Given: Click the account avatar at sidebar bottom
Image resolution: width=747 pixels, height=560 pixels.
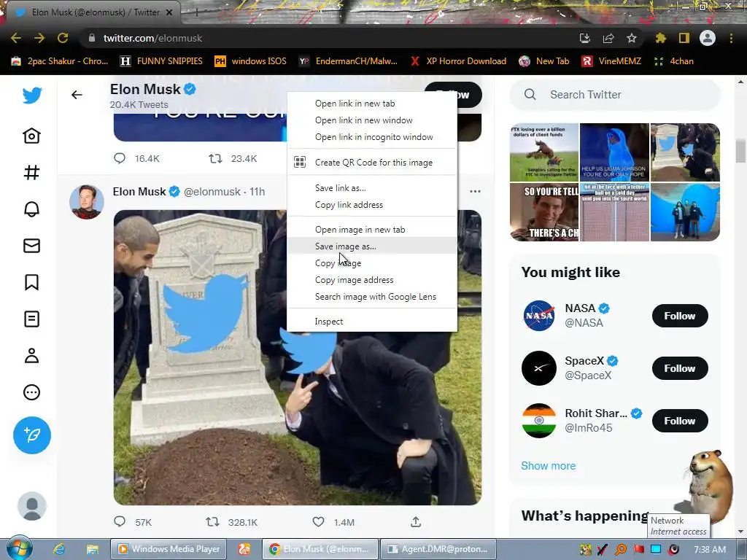Looking at the screenshot, I should 32,506.
